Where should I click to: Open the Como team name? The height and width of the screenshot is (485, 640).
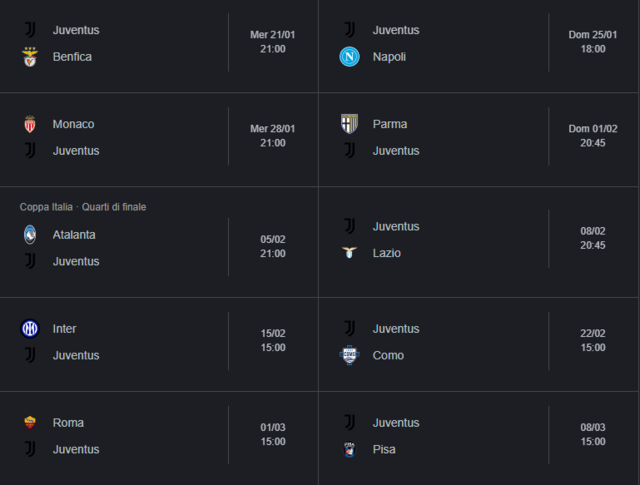388,355
